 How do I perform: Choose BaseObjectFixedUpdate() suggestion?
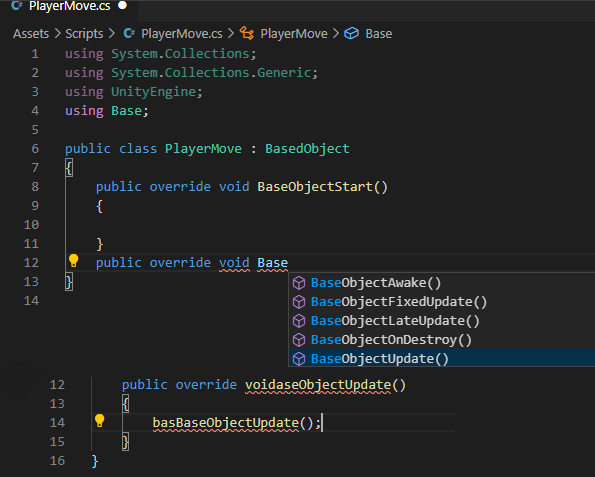(442, 302)
